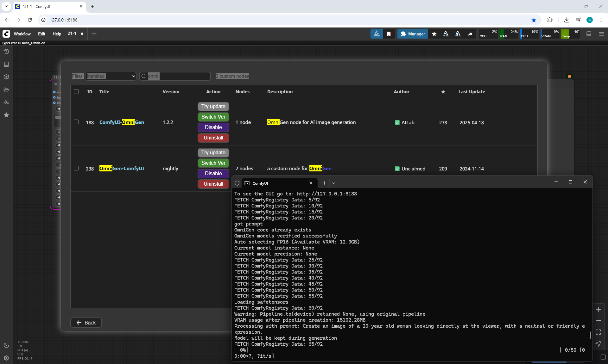Click the Back button

[x=86, y=323]
